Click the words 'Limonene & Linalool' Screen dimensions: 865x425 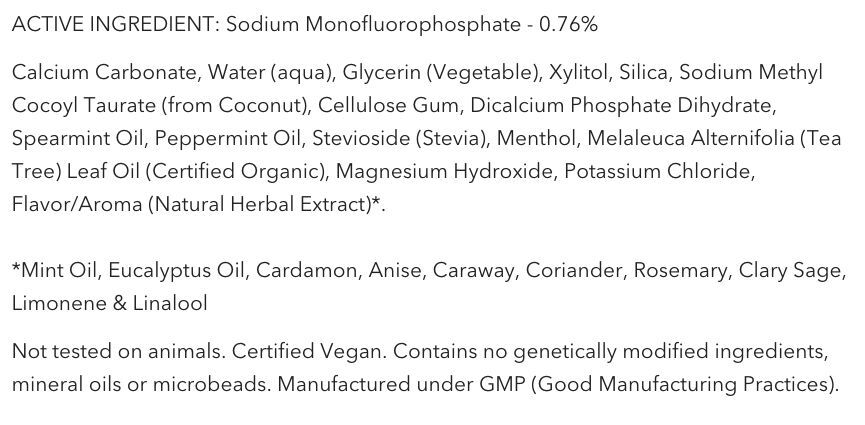(110, 304)
